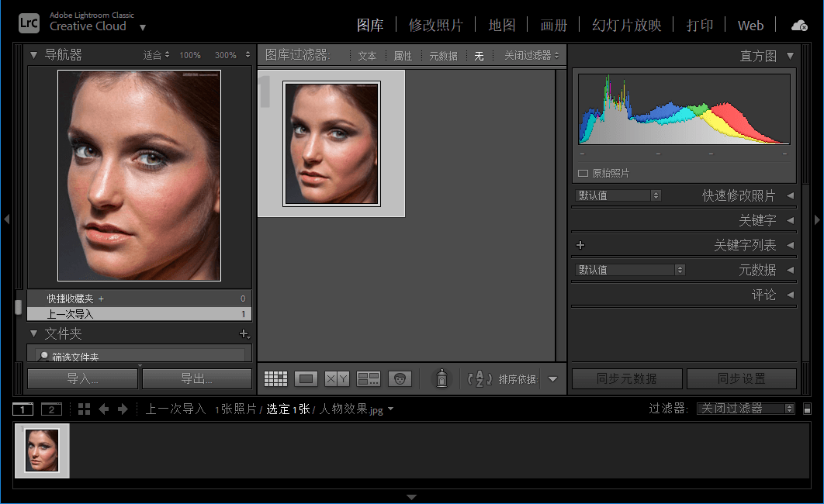Open metadata 默认值 set dropdown
The width and height of the screenshot is (824, 504).
tap(630, 270)
